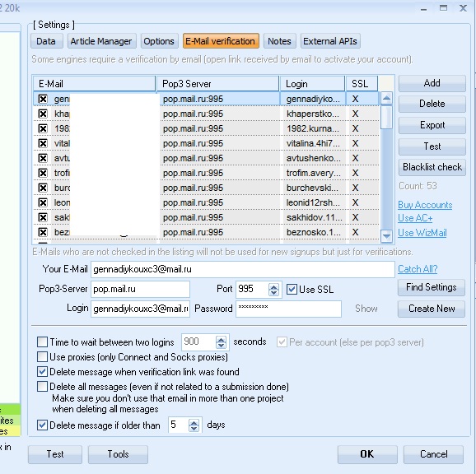476x474 pixels.
Task: Toggle the Use SSL checkbox
Action: [292, 290]
